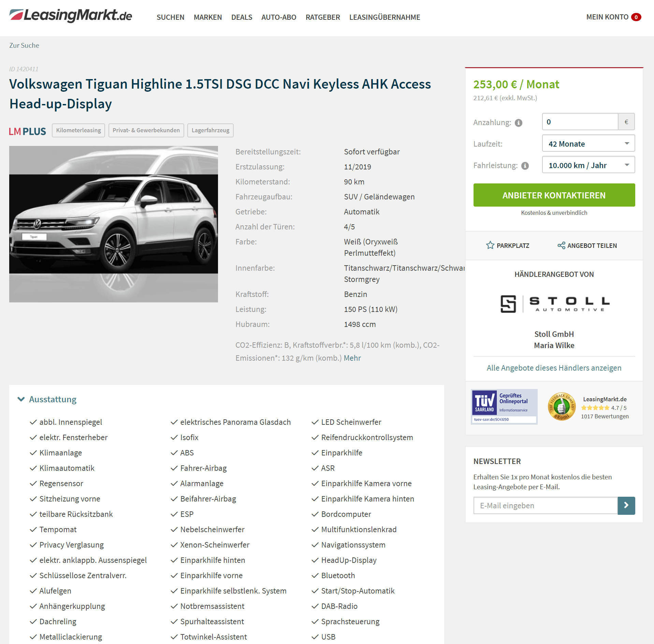The width and height of the screenshot is (654, 644).
Task: Open the AUTO-ABO menu item
Action: coord(279,17)
